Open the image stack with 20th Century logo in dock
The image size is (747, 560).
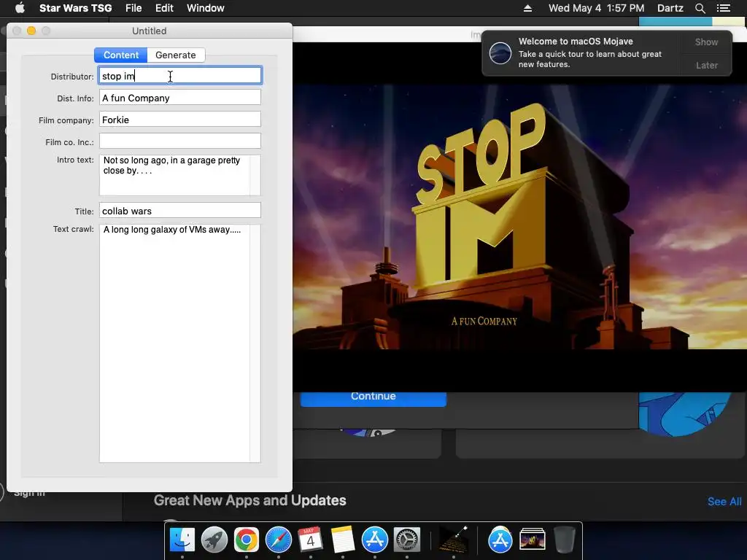(x=532, y=540)
